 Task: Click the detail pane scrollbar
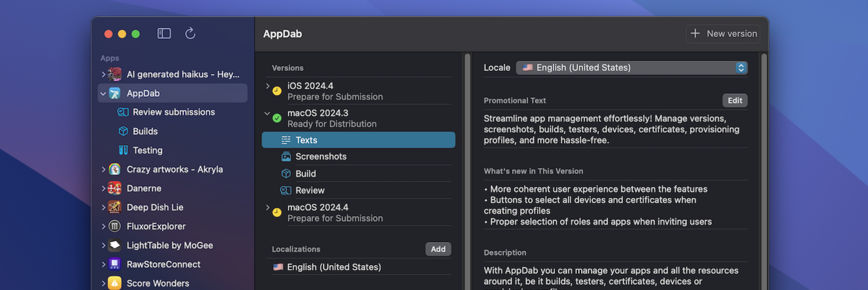tap(764, 171)
